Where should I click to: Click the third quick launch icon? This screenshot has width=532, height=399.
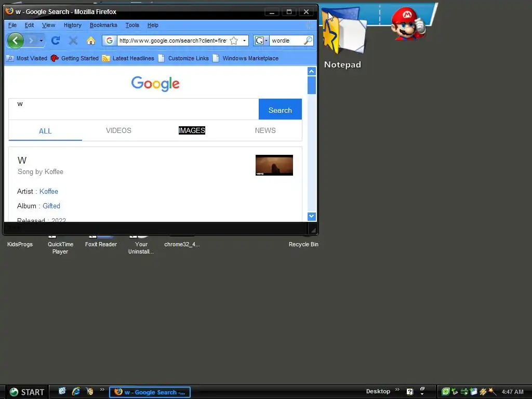(x=89, y=391)
